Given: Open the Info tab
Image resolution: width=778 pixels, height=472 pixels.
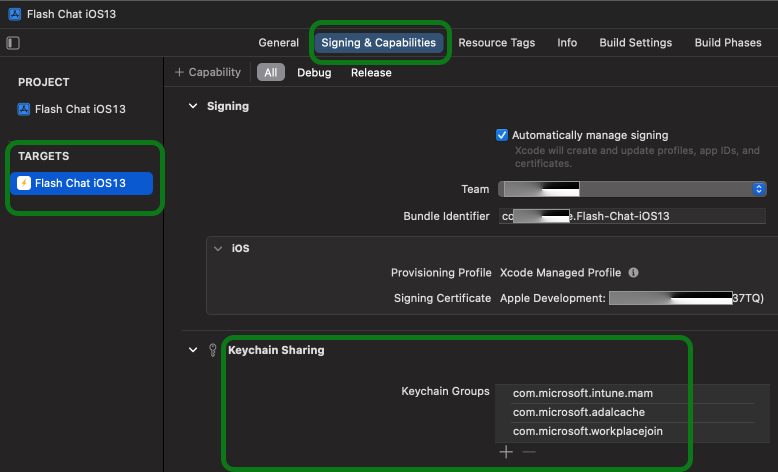Looking at the screenshot, I should pos(567,43).
